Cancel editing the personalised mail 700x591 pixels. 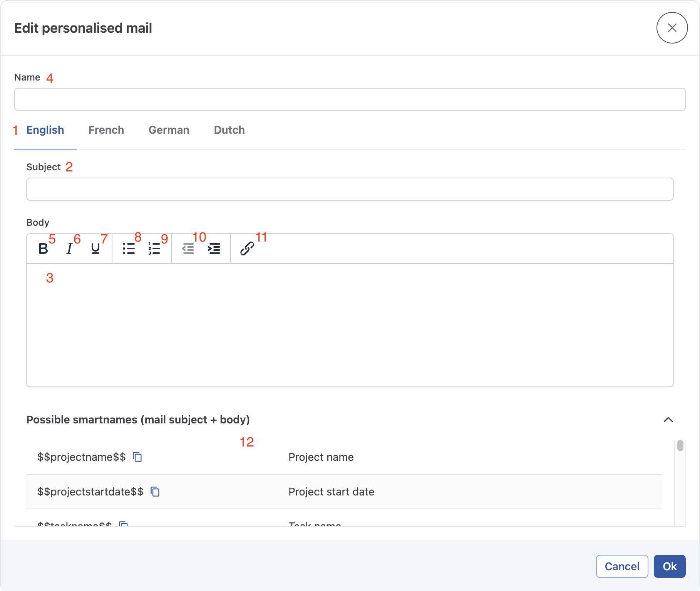(x=621, y=566)
